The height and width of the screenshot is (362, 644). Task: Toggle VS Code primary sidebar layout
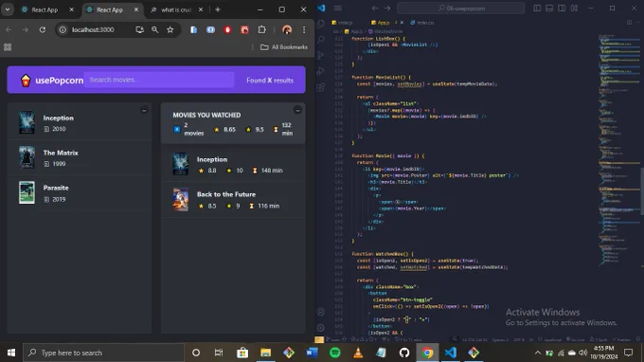coord(537,8)
